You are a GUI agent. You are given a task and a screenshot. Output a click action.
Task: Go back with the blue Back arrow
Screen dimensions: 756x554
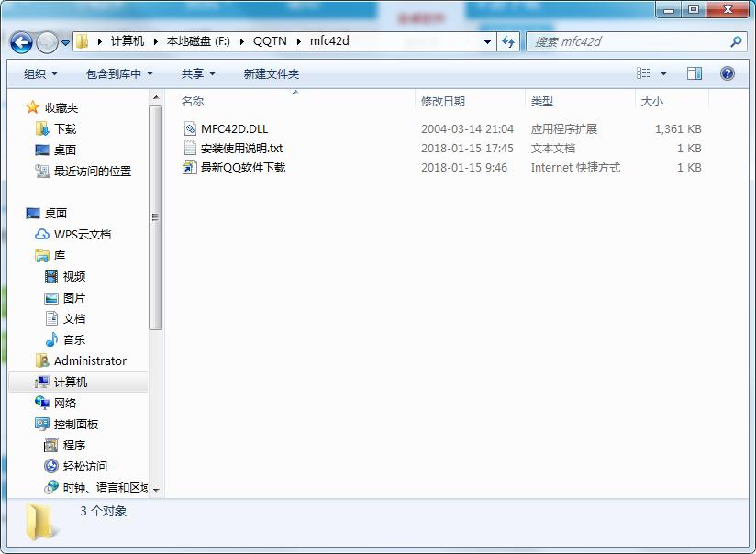(21, 42)
